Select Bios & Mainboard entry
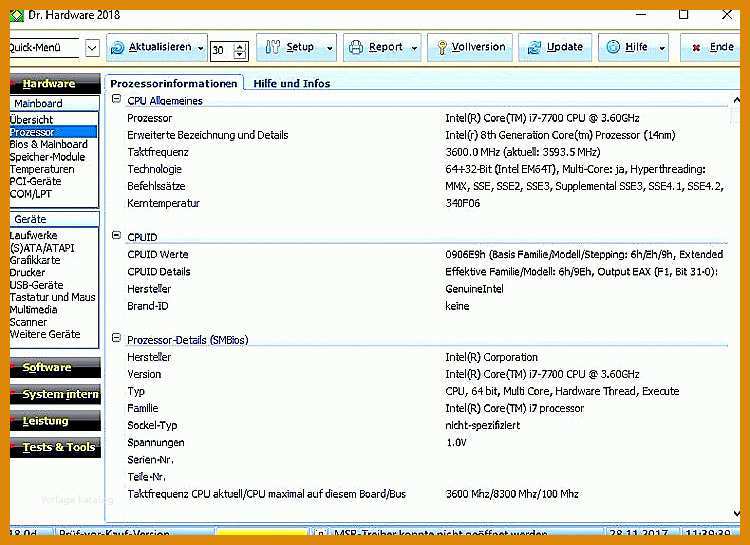Image resolution: width=750 pixels, height=545 pixels. point(49,145)
